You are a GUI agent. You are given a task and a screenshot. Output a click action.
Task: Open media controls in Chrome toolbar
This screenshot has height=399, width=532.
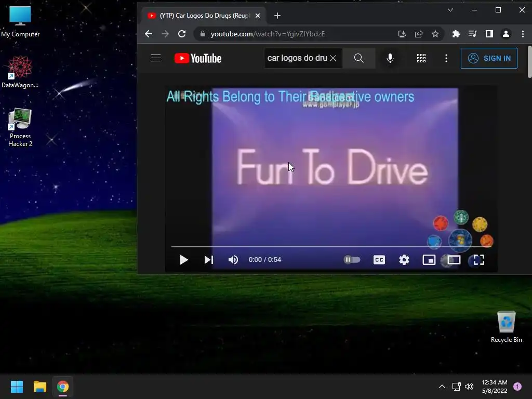click(473, 34)
